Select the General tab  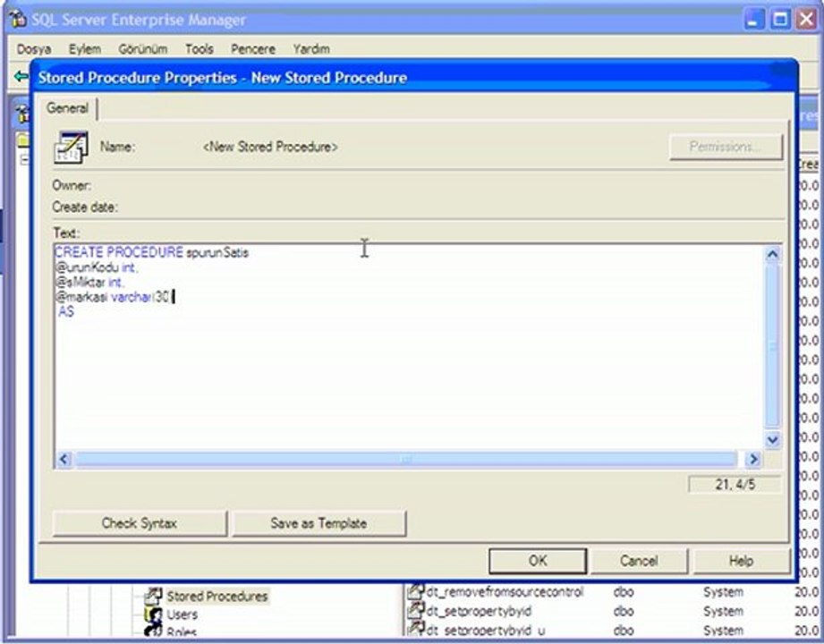point(67,108)
